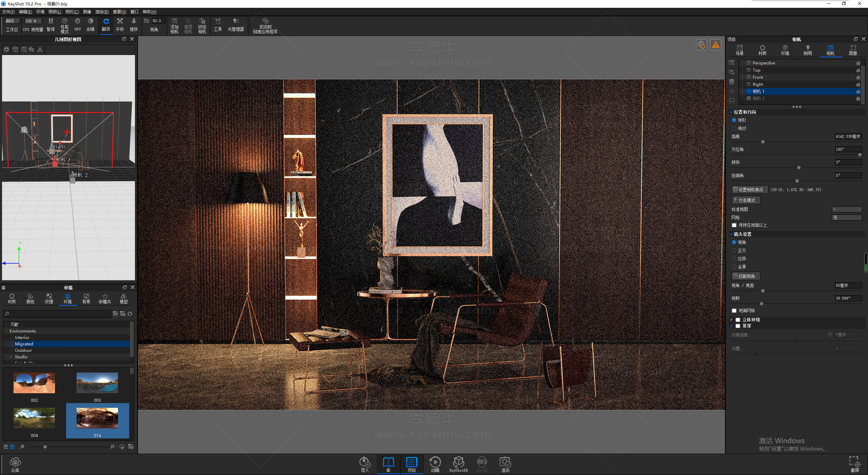Viewport: 868px width, 475px height.
Task: Click the Screenshot icon at bottom right
Action: (855, 464)
